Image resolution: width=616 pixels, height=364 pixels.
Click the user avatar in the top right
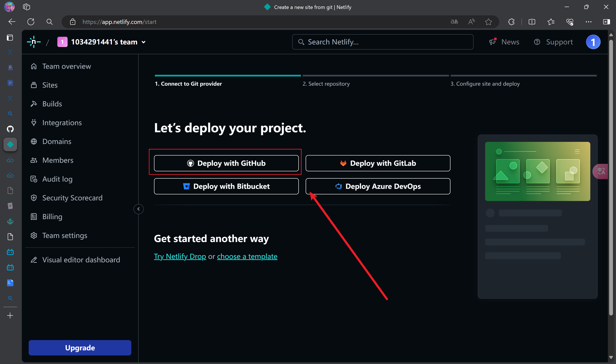pyautogui.click(x=593, y=42)
